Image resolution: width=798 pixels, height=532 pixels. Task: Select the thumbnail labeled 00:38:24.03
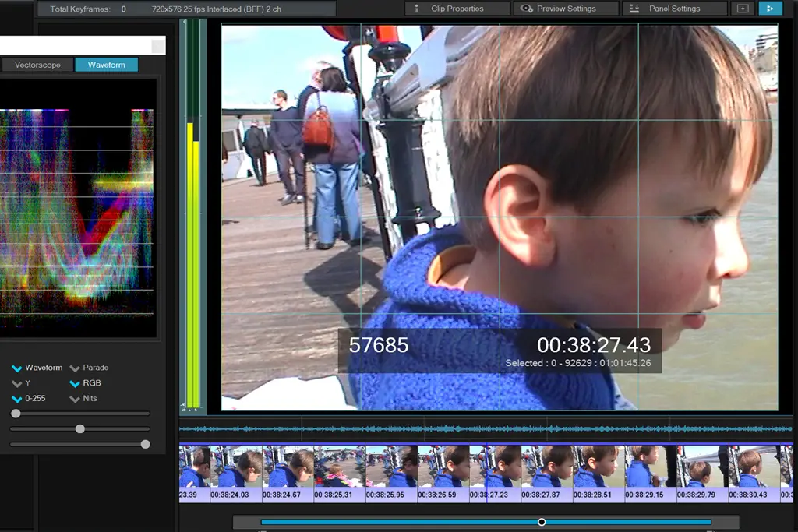pos(236,474)
